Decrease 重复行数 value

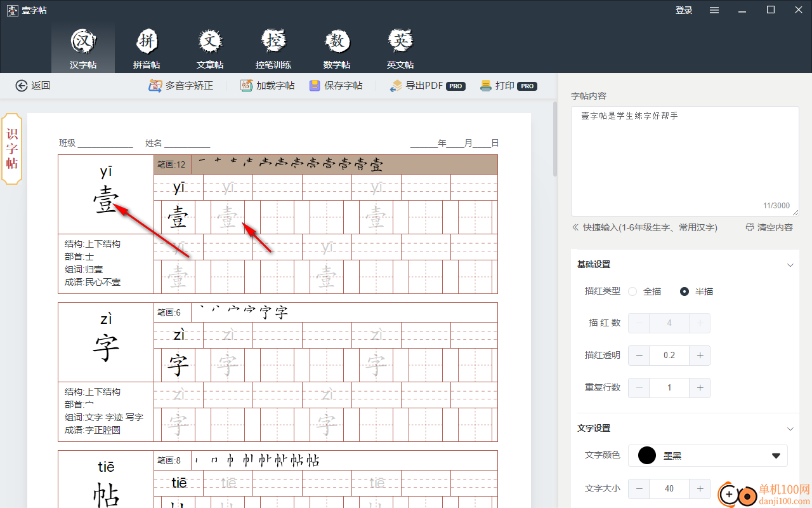(639, 387)
